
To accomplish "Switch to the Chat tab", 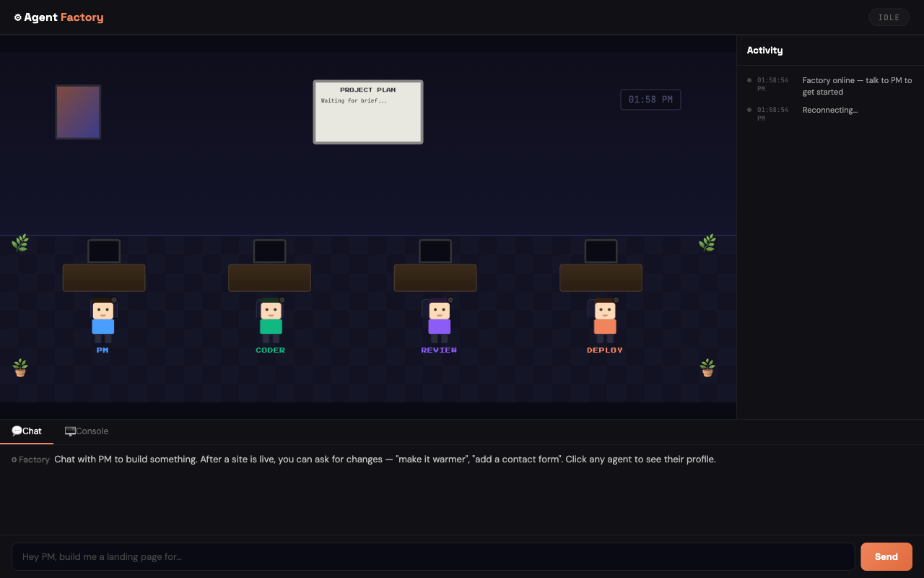I will 32,431.
